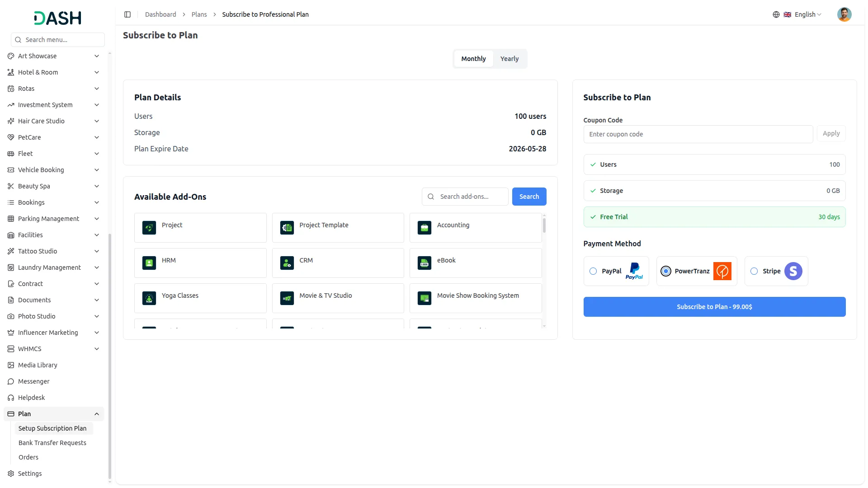Open Bank Transfer Requests submenu item
868x488 pixels.
click(52, 443)
